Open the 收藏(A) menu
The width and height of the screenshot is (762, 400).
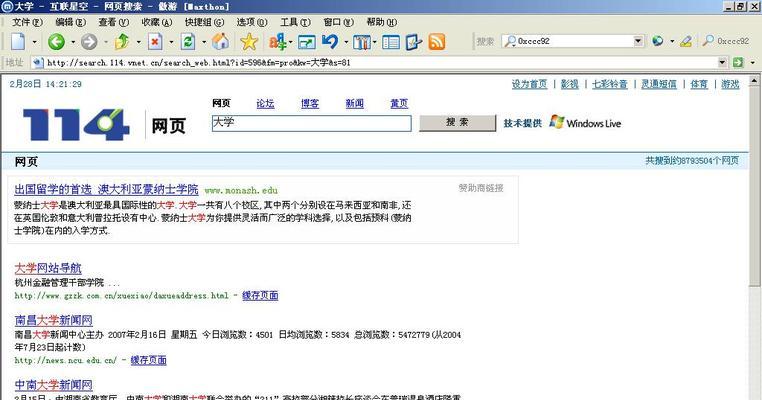157,22
